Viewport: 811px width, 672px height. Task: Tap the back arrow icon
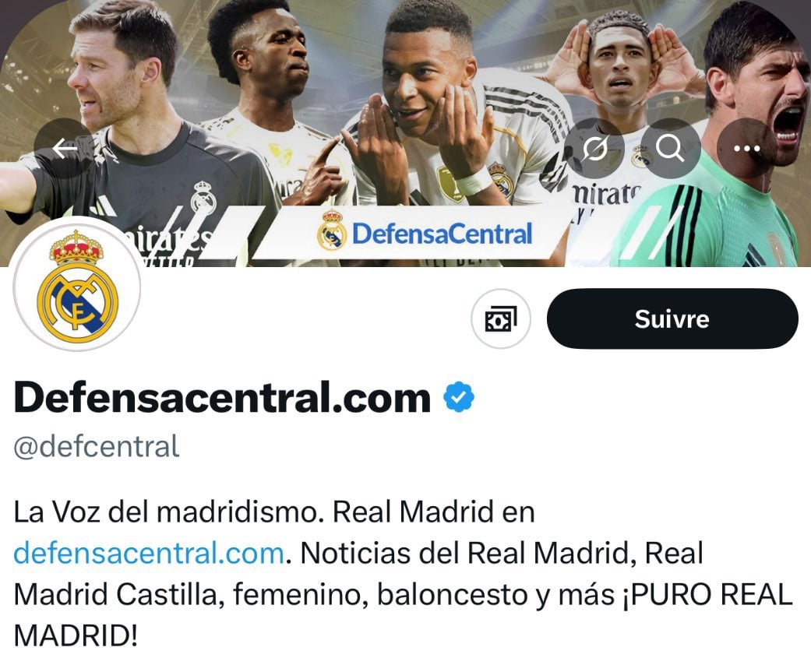click(x=65, y=149)
